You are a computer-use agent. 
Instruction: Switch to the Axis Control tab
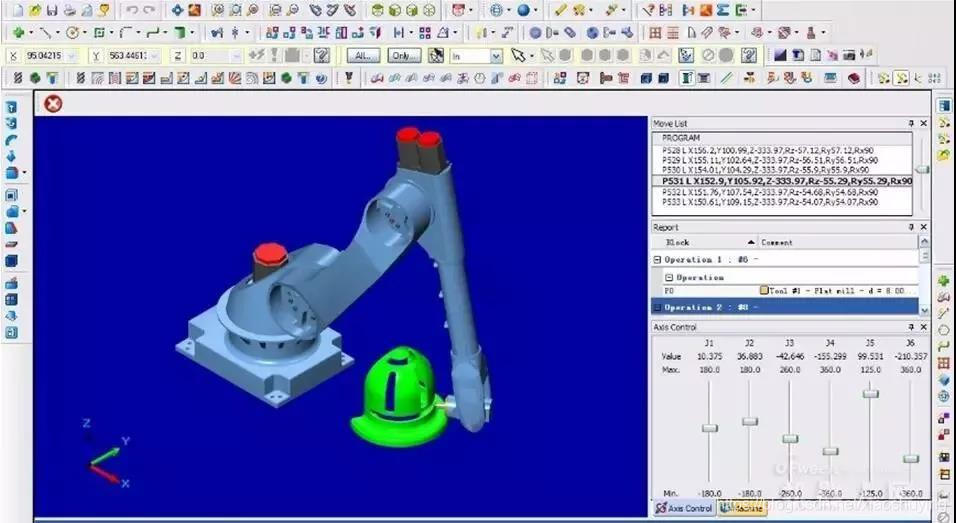click(685, 508)
